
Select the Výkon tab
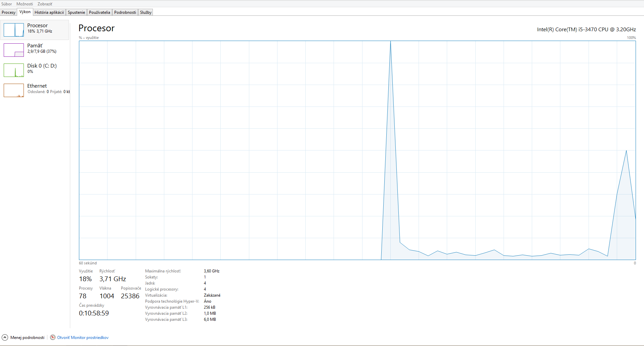(25, 12)
